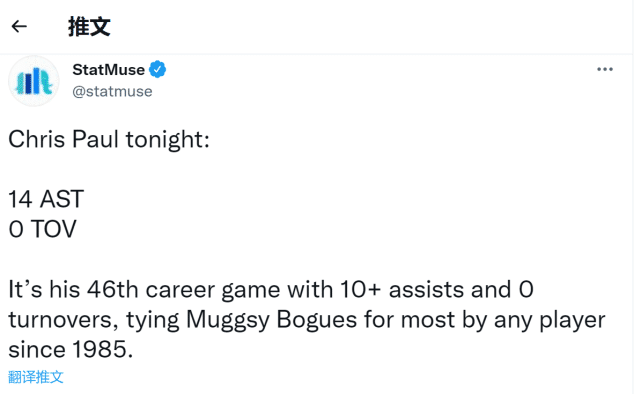641x394 pixels.
Task: Click the 推文 page heading
Action: pos(89,27)
